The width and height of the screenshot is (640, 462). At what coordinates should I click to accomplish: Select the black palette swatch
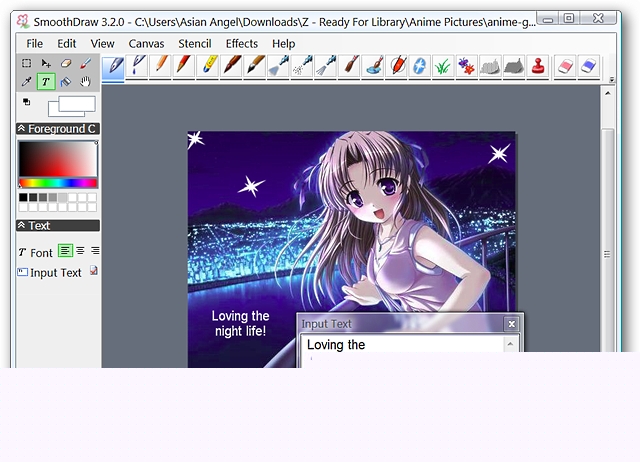pos(23,198)
